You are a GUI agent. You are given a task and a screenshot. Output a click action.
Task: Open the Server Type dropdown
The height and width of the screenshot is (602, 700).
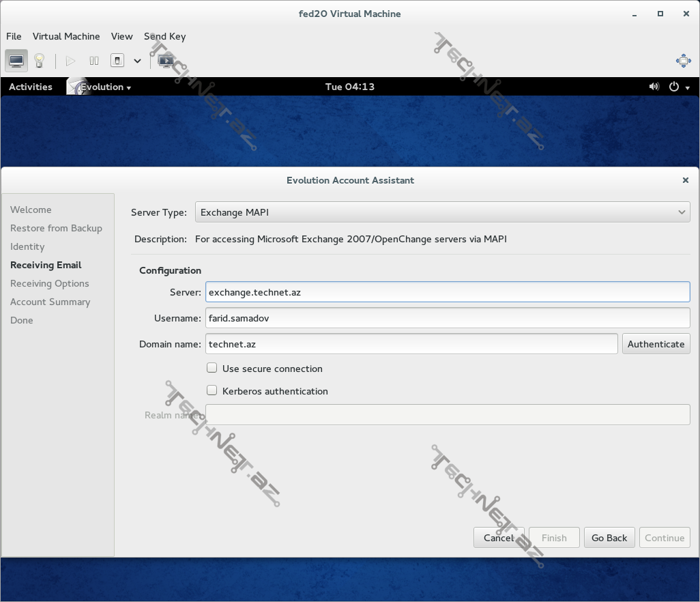(443, 212)
